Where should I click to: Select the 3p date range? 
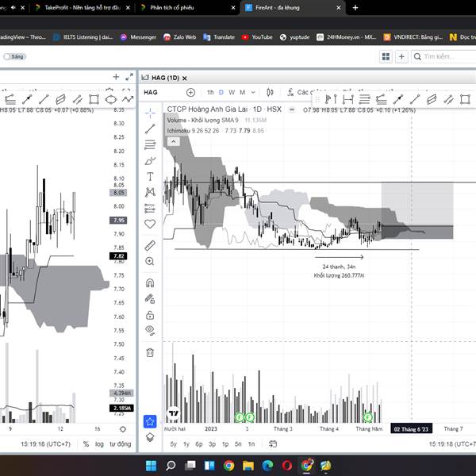(212, 443)
